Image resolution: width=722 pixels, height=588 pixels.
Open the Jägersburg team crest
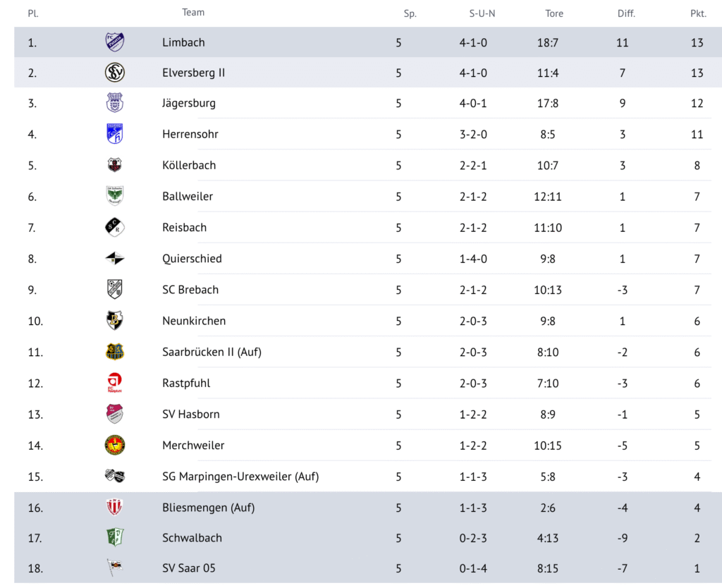click(x=115, y=103)
